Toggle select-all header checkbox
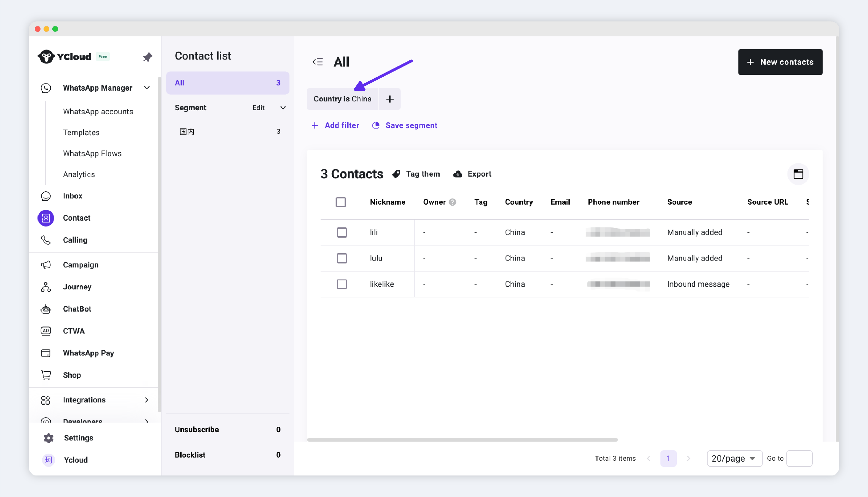This screenshot has width=868, height=497. pyautogui.click(x=341, y=202)
